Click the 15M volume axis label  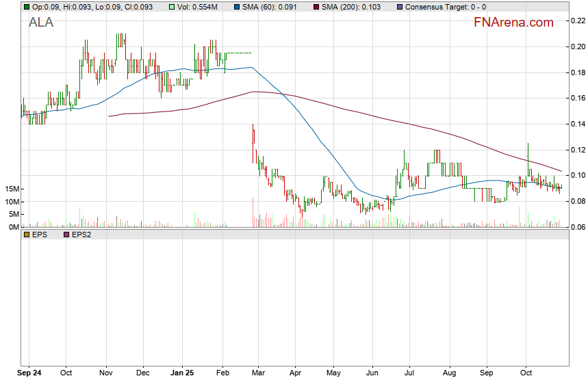click(12, 189)
